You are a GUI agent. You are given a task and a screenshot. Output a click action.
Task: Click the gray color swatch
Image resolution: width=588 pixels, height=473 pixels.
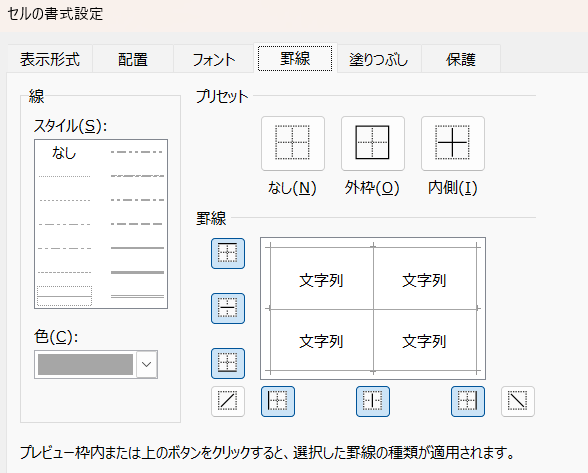(x=86, y=364)
